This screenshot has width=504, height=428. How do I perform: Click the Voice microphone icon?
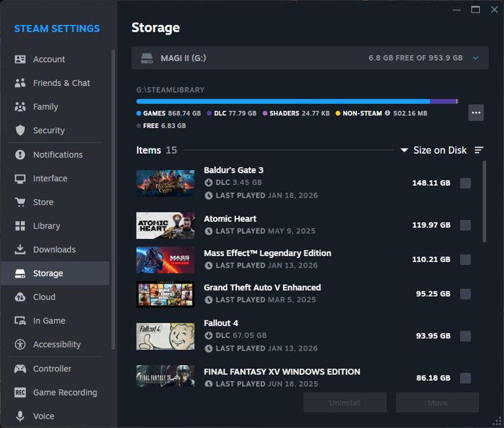[x=20, y=416]
